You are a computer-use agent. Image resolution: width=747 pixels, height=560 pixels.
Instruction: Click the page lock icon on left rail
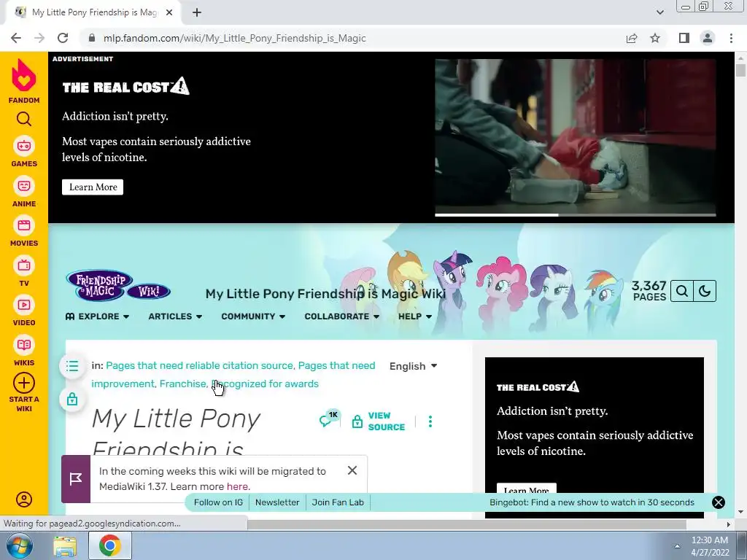coord(72,399)
